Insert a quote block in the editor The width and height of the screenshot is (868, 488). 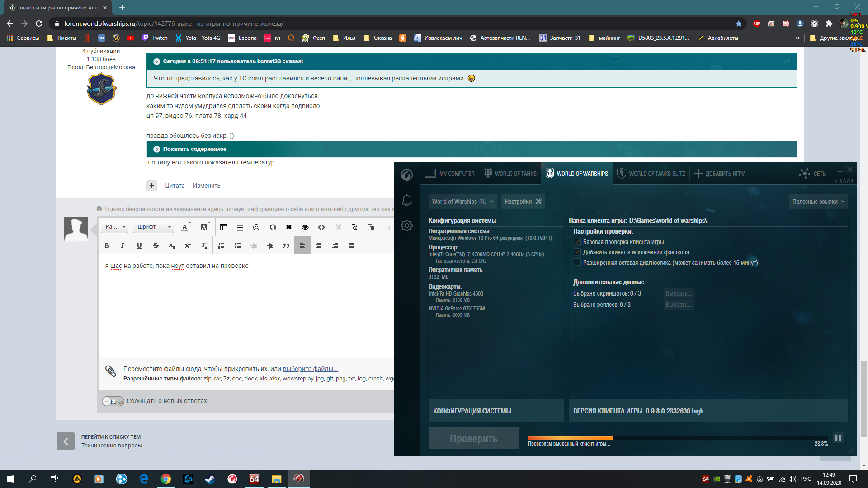coord(286,246)
